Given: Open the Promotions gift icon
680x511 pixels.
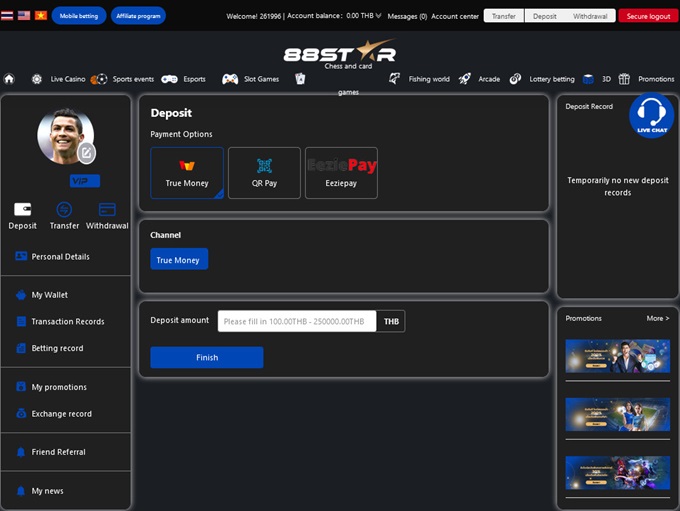Looking at the screenshot, I should point(624,79).
